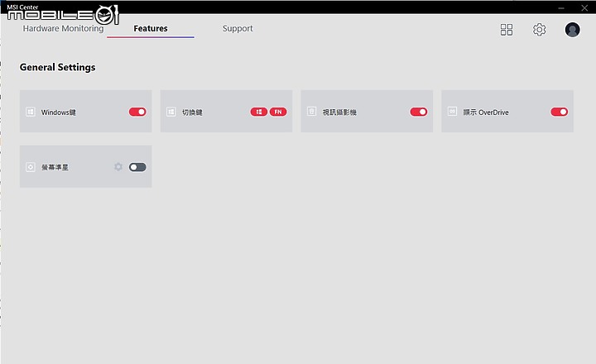Select the FN option for 切換鍵
Image resolution: width=596 pixels, height=364 pixels.
278,112
